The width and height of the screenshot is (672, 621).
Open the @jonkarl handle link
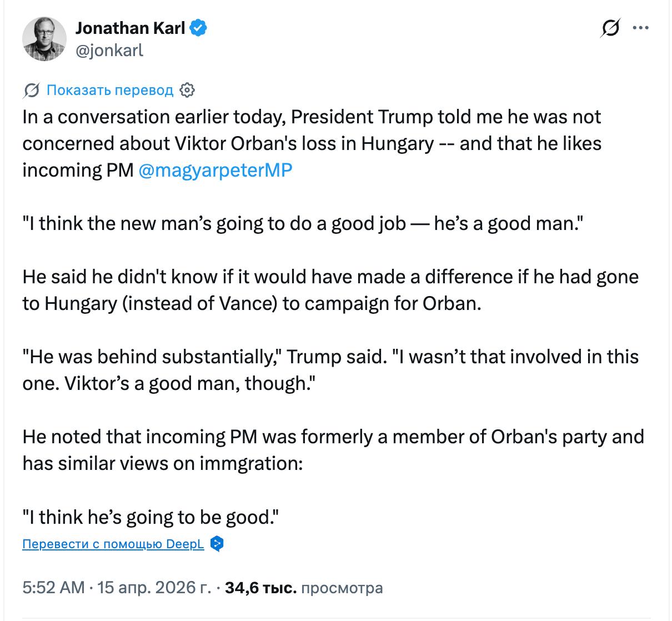coord(109,51)
